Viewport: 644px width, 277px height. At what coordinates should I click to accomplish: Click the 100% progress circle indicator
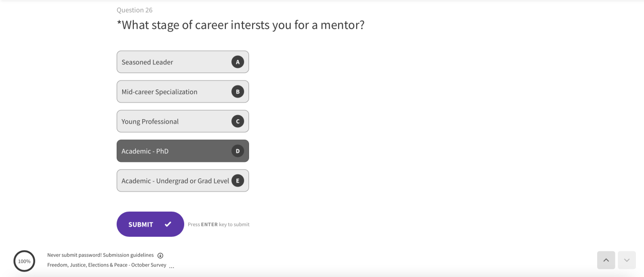[x=24, y=261]
